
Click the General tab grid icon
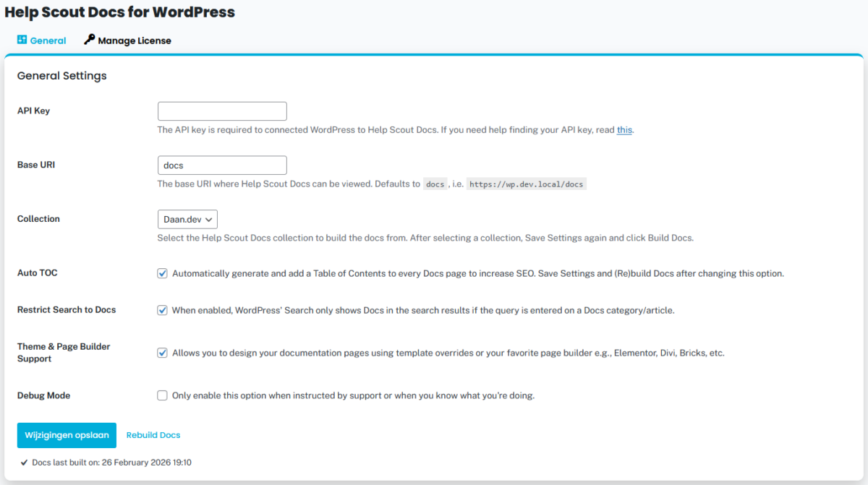coord(22,40)
